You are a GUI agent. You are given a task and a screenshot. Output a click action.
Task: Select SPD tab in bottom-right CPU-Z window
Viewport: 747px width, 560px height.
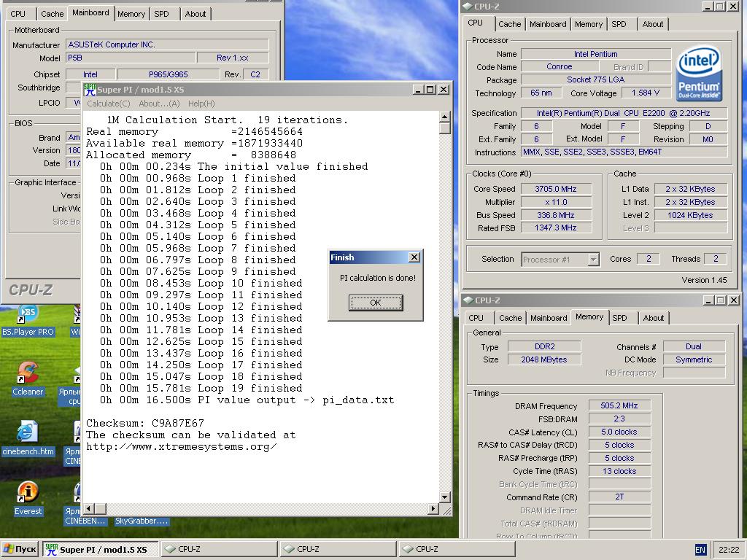pos(619,318)
